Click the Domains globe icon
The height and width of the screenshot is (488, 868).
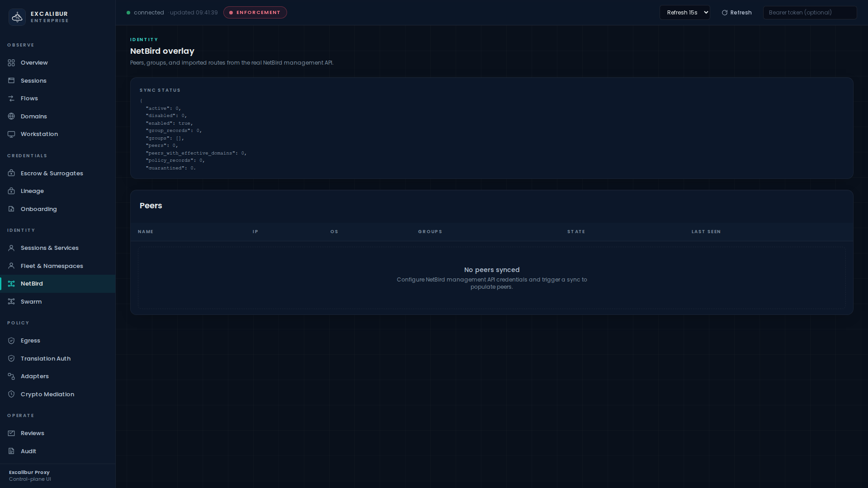coord(11,117)
